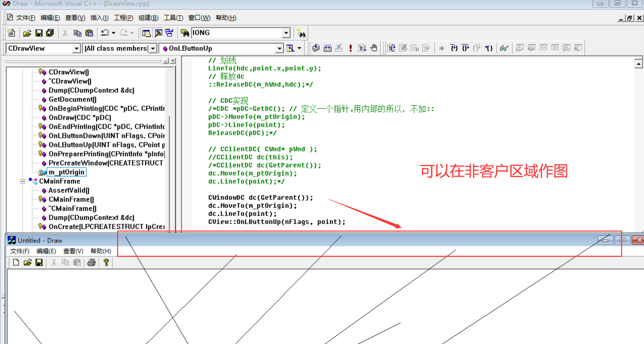Toggle breakpoint with the hand icon
The image size is (644, 344).
(374, 48)
